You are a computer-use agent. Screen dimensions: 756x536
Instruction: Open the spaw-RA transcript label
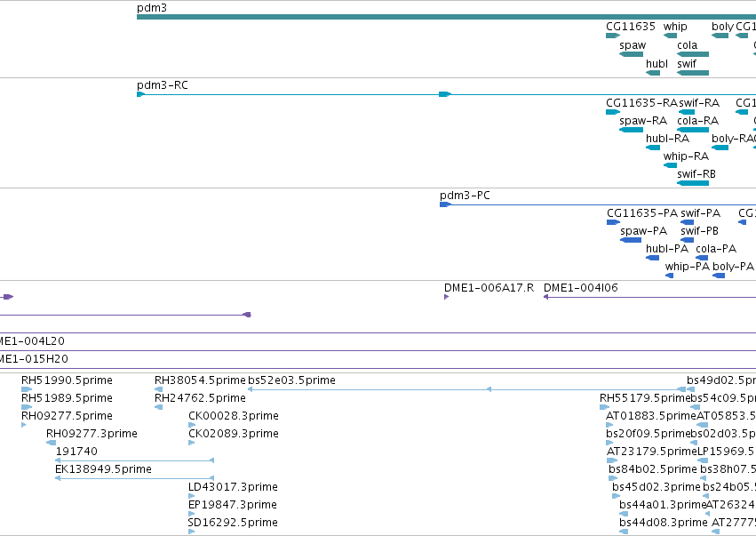coord(643,121)
